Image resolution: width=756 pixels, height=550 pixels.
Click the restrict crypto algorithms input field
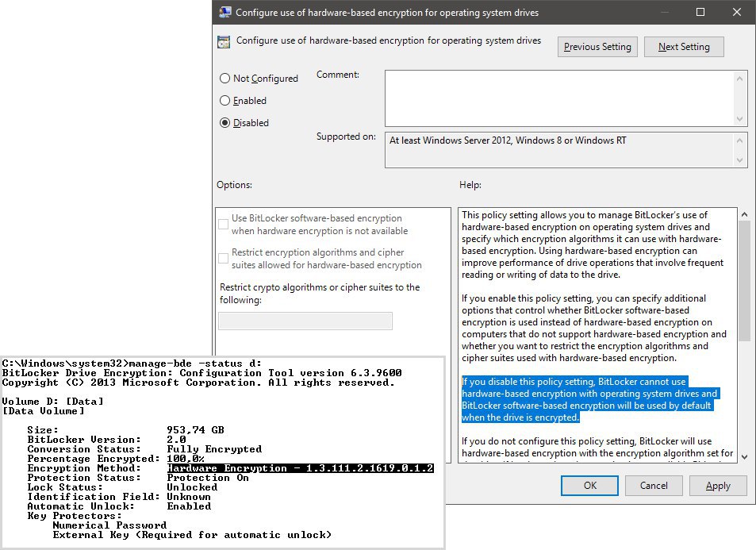pos(305,321)
